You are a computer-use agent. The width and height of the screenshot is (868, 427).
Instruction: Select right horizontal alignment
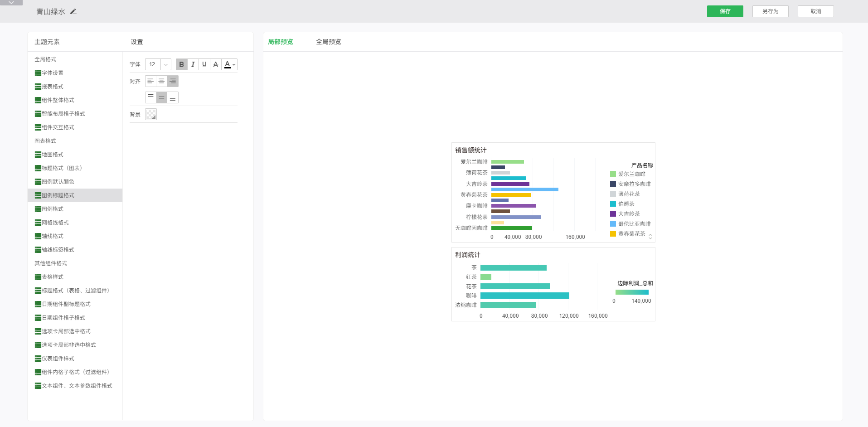click(173, 81)
